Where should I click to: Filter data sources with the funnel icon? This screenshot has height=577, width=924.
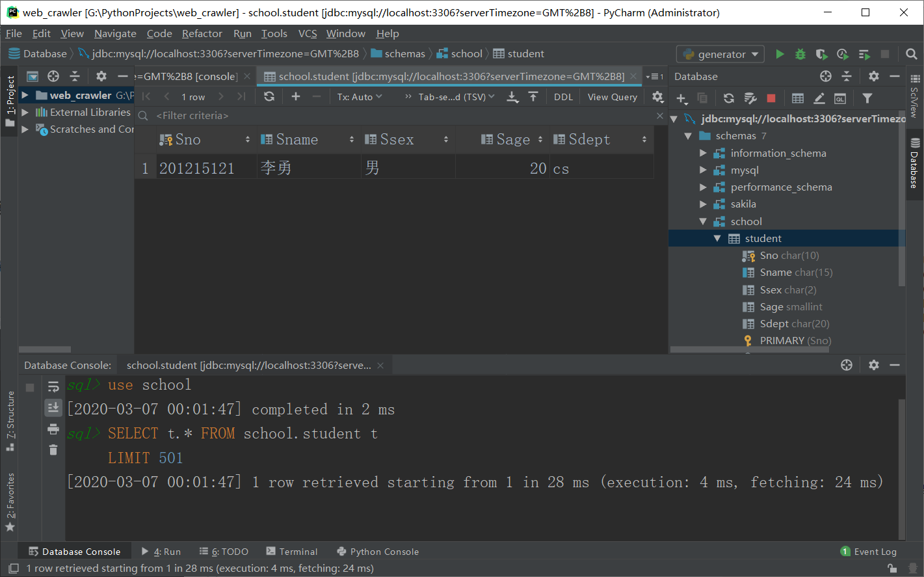[868, 96]
